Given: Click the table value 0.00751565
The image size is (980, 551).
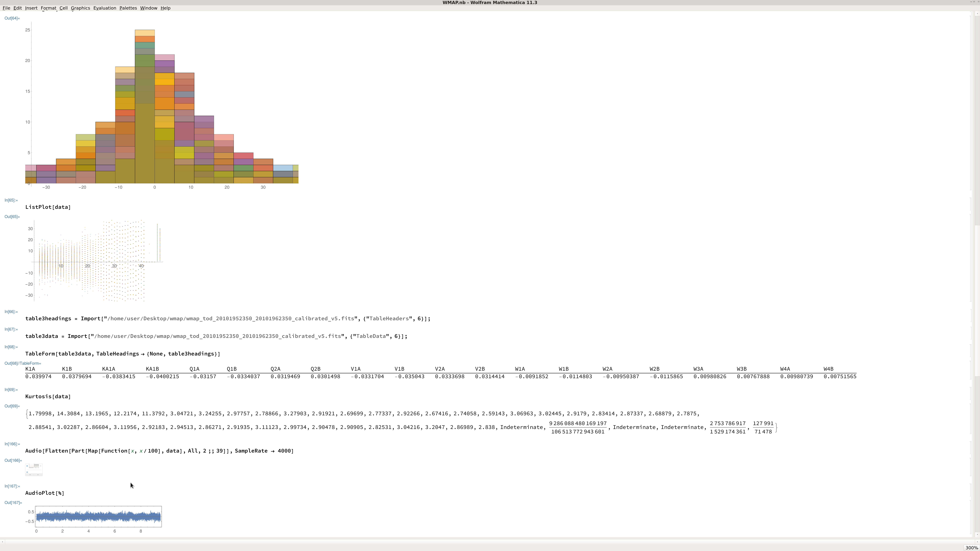Looking at the screenshot, I should 840,377.
